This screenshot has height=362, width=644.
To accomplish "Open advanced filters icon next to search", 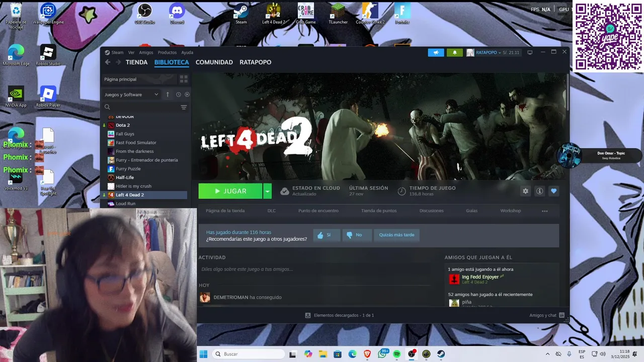I will point(184,107).
